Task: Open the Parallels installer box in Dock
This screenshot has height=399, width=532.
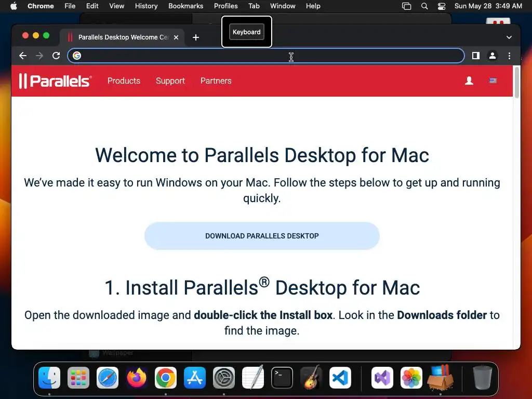Action: pos(441,377)
